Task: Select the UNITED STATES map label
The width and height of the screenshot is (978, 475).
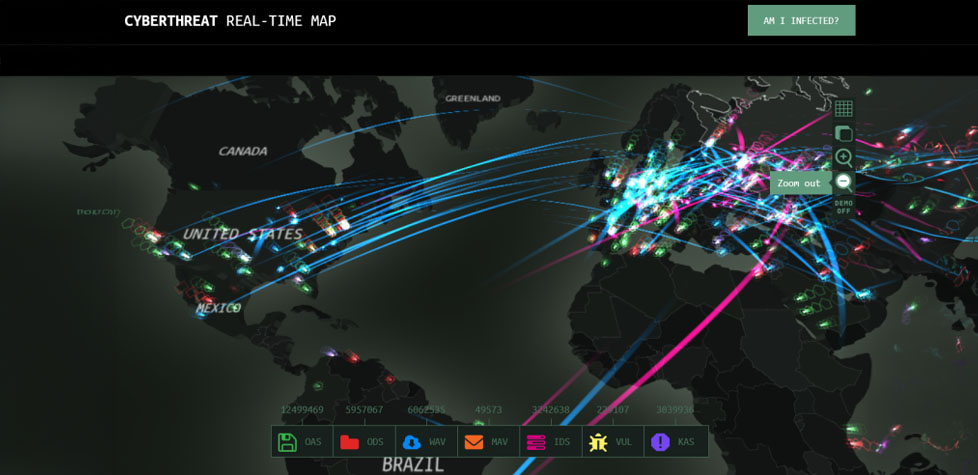Action: coord(243,234)
